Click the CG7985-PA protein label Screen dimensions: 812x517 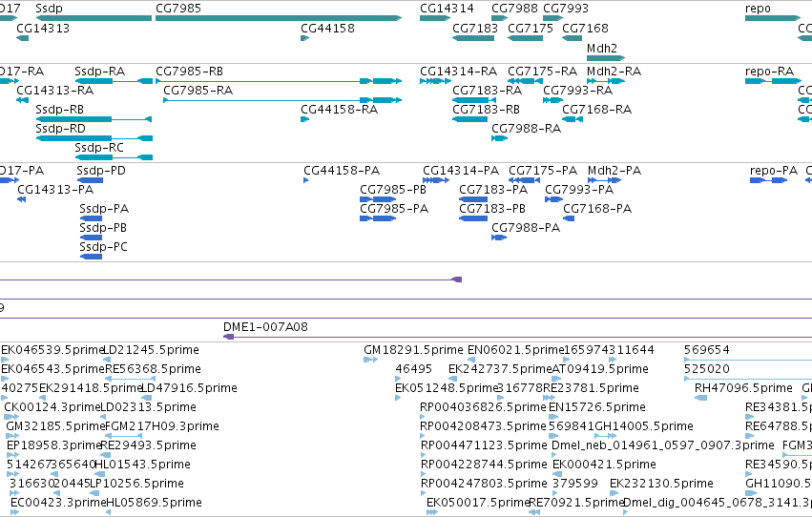coord(394,209)
